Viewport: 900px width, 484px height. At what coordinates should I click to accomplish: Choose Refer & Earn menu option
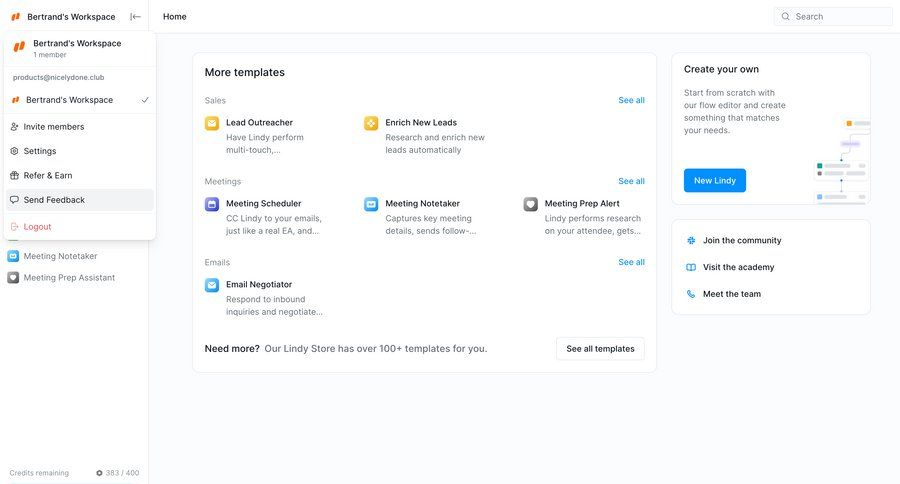[79, 175]
